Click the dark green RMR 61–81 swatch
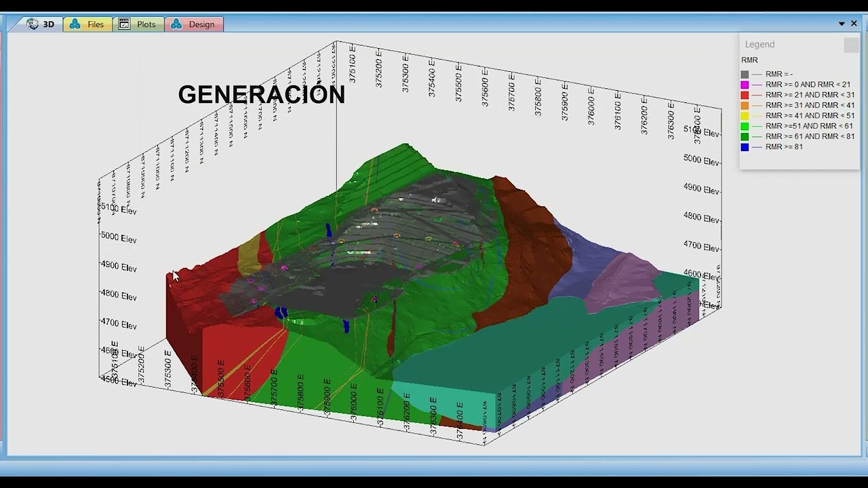This screenshot has height=488, width=868. click(x=745, y=136)
